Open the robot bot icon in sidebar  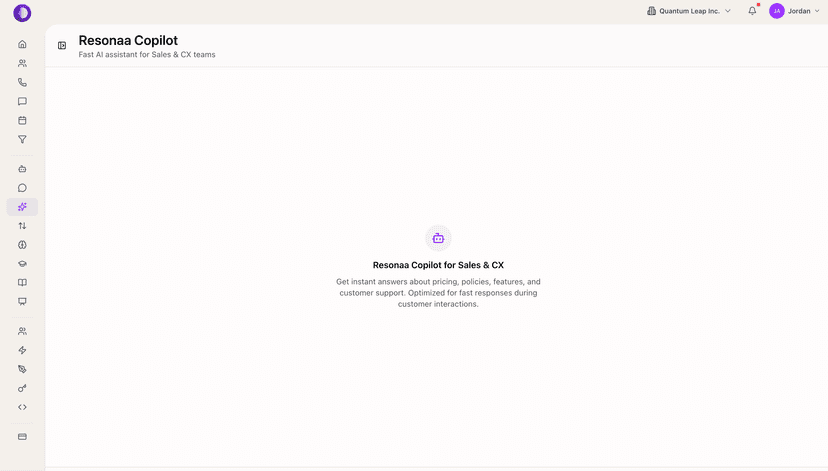point(22,169)
